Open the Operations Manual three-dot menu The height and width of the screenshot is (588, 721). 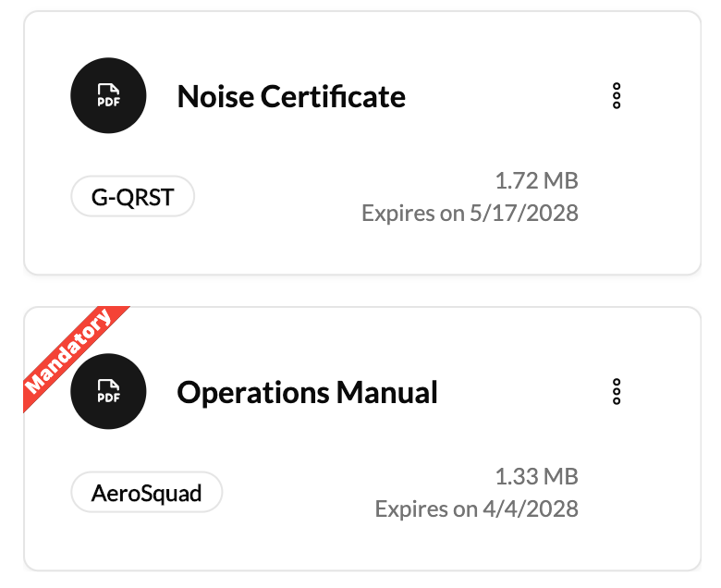pos(617,392)
